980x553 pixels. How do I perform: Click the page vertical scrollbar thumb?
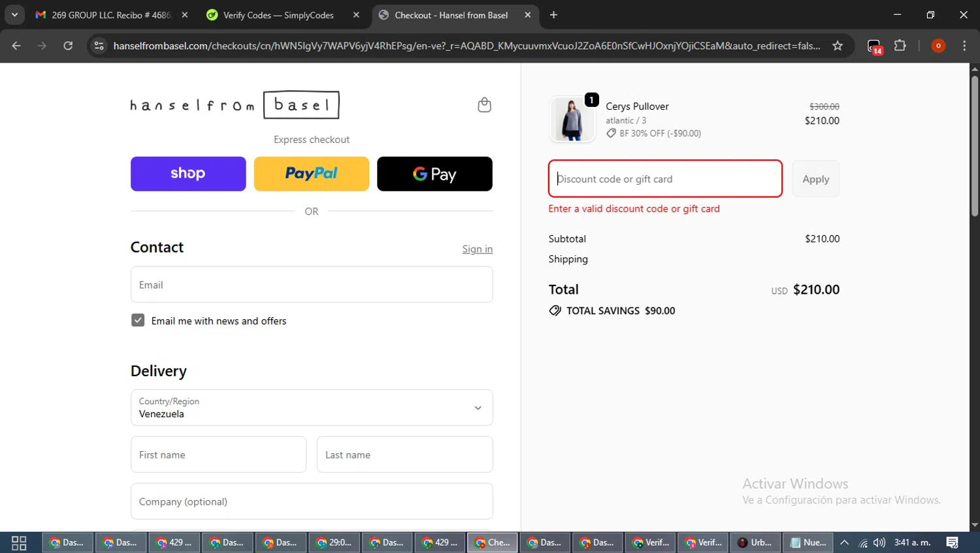click(x=974, y=146)
